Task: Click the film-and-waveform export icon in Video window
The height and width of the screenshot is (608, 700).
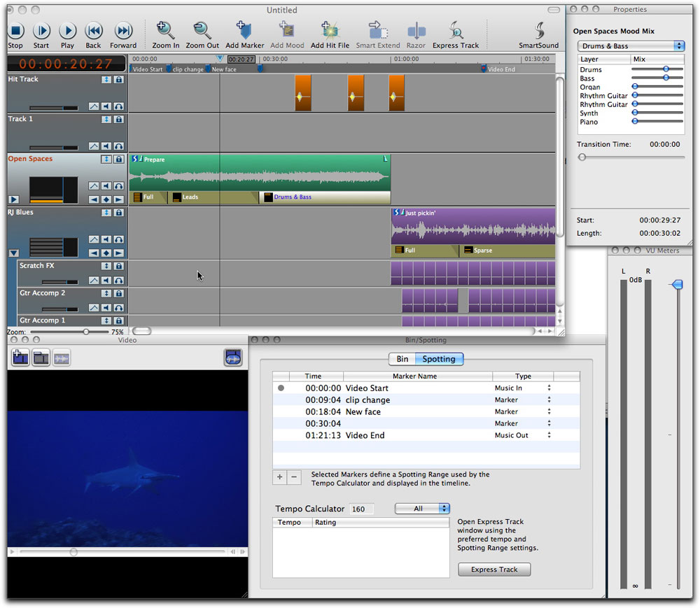Action: [x=233, y=358]
